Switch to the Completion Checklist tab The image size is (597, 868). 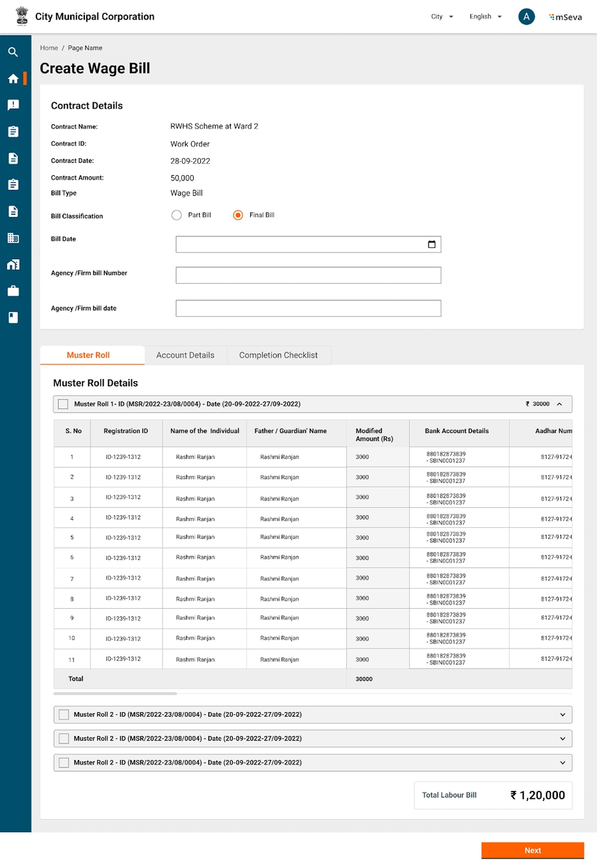click(278, 355)
